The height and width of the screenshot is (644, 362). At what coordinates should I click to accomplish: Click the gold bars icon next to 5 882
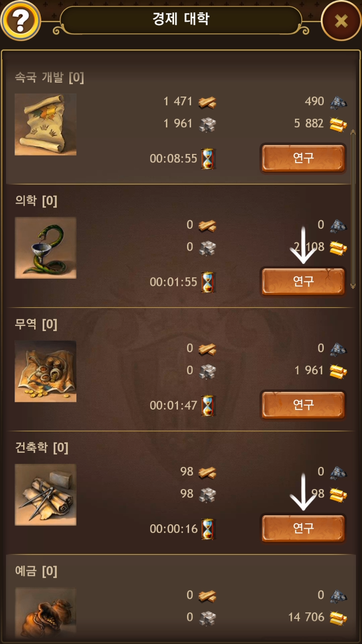point(338,124)
